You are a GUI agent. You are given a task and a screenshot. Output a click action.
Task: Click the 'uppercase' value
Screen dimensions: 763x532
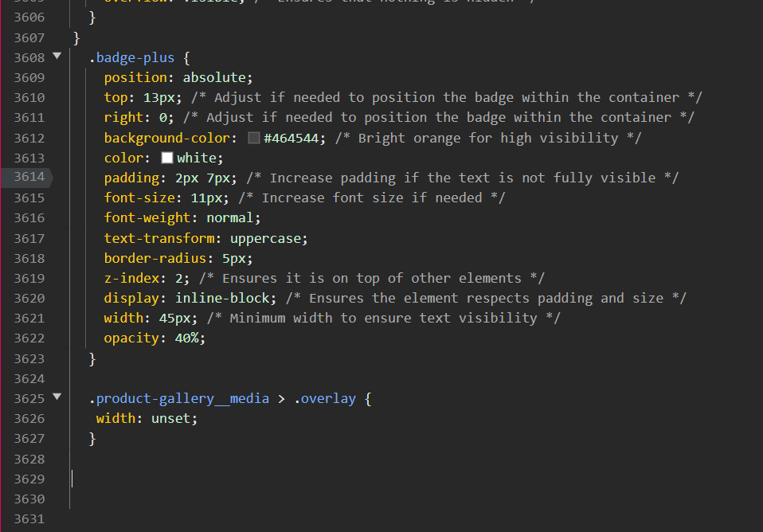(x=266, y=238)
